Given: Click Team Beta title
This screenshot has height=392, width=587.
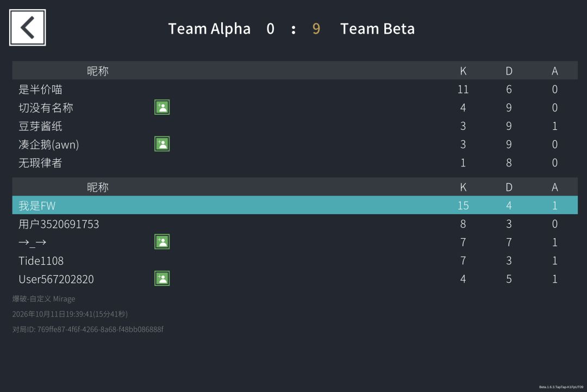Looking at the screenshot, I should 377,29.
